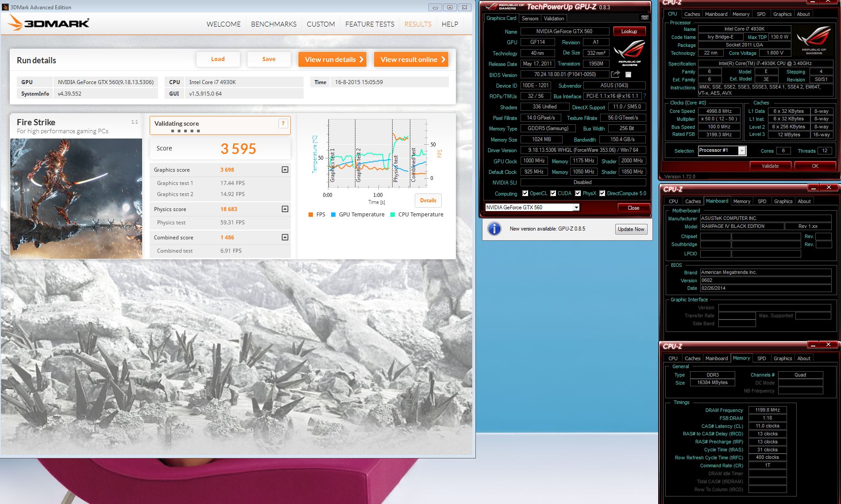The image size is (841, 504).
Task: Minimize the CPU-Z Mainboard window
Action: coord(813,188)
